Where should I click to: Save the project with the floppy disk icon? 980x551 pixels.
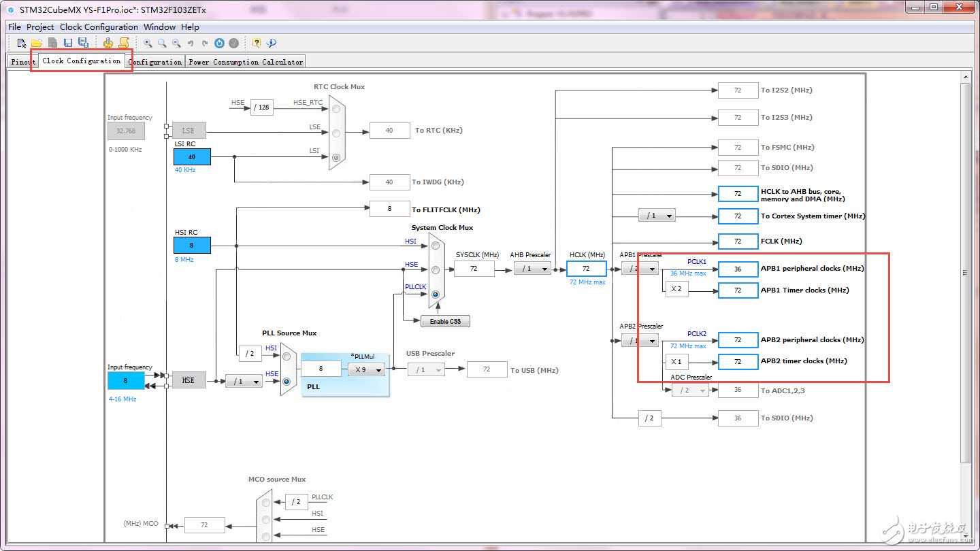67,43
